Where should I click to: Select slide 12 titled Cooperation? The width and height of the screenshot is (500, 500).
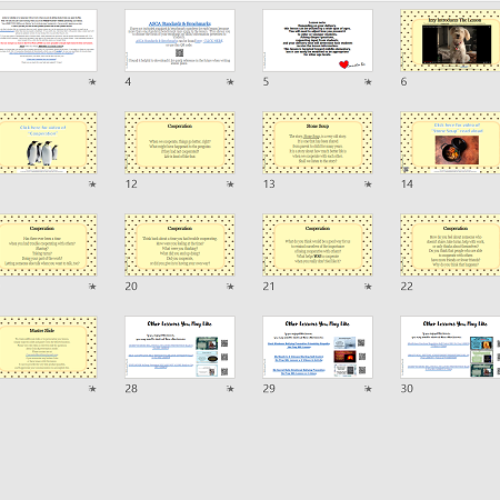180,143
